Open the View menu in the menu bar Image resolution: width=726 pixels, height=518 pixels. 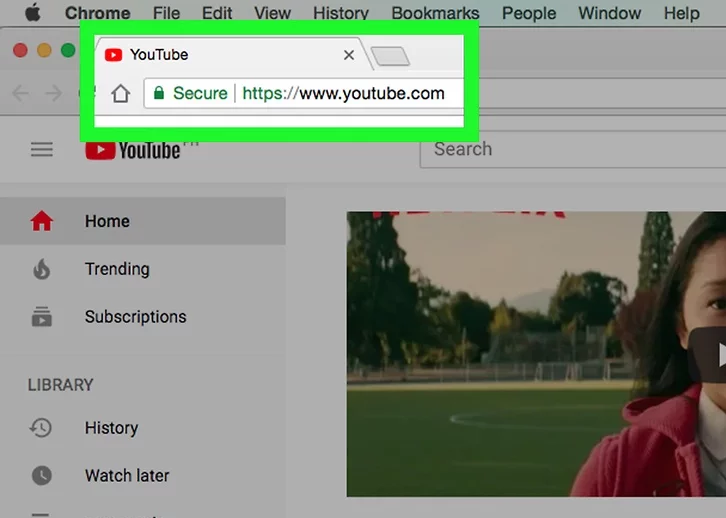coord(272,13)
